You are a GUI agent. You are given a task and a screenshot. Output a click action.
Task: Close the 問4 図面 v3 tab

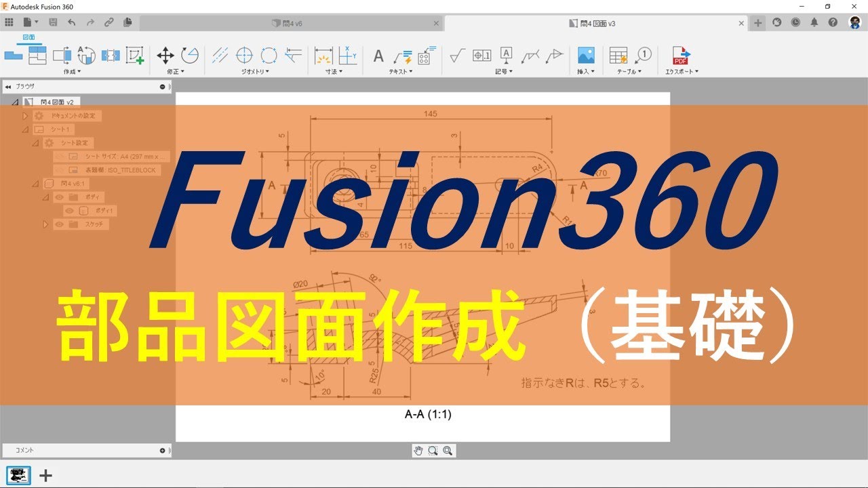click(741, 23)
